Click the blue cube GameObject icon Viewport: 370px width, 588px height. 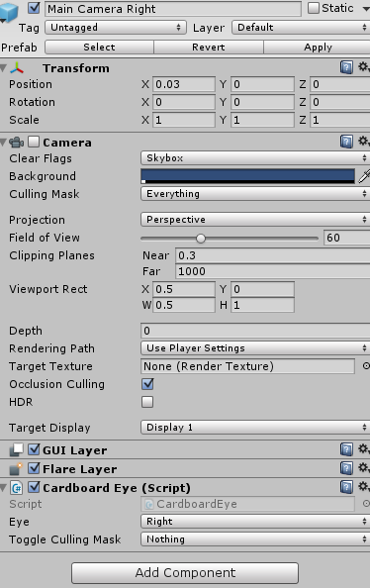(x=9, y=12)
